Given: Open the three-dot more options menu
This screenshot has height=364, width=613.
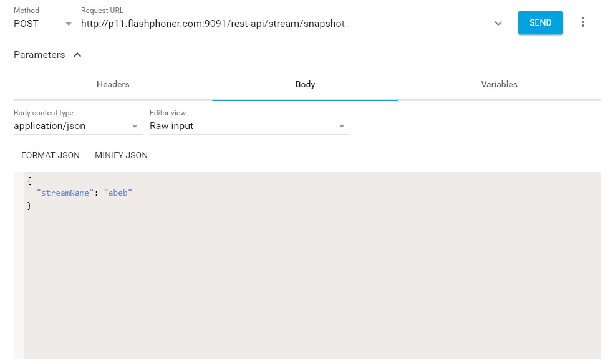Looking at the screenshot, I should pos(583,22).
